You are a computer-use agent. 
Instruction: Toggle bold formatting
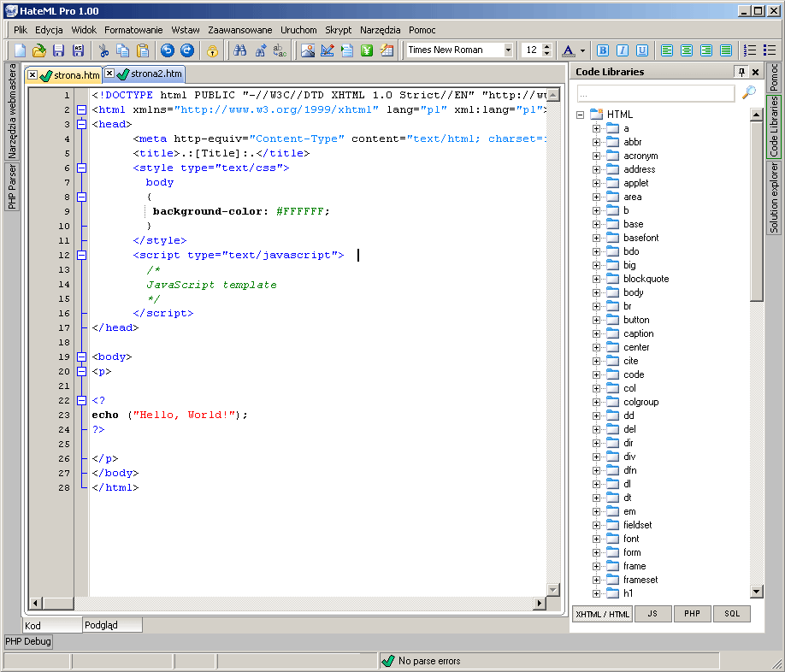click(603, 50)
